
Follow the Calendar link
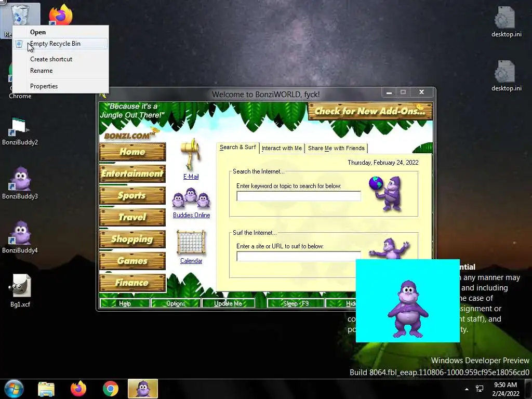(x=191, y=261)
